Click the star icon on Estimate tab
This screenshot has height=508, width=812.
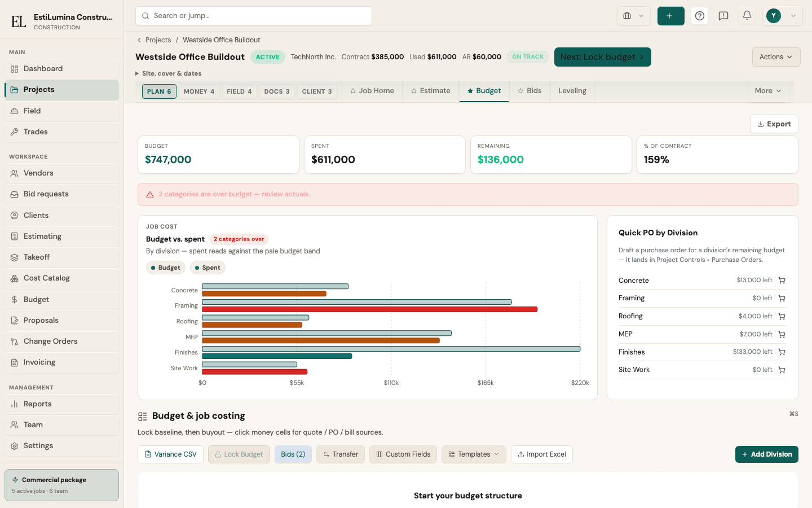tap(414, 91)
